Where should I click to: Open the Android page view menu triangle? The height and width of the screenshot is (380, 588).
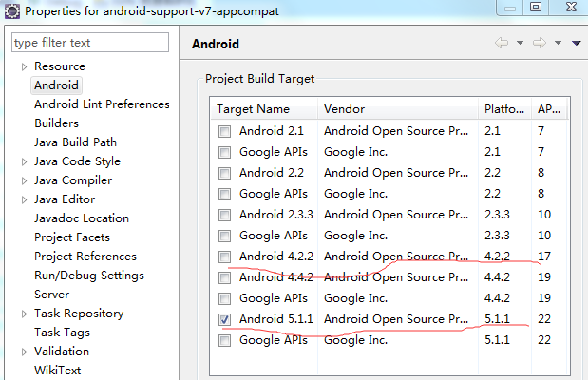click(x=577, y=43)
